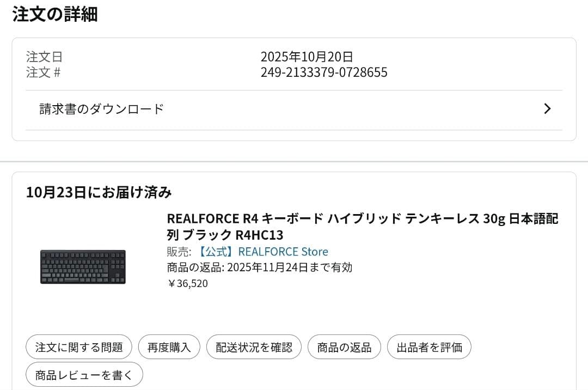Expand the 請求書のダウンロード row chevron

pos(547,108)
